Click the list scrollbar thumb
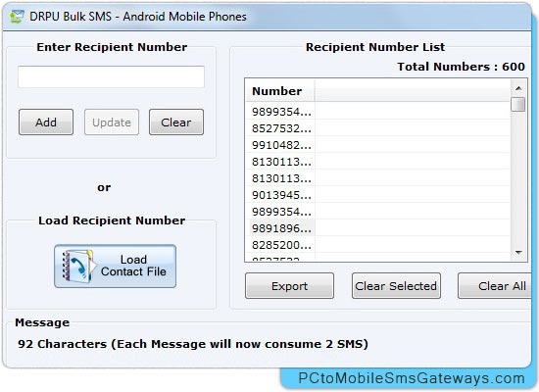 pyautogui.click(x=518, y=104)
